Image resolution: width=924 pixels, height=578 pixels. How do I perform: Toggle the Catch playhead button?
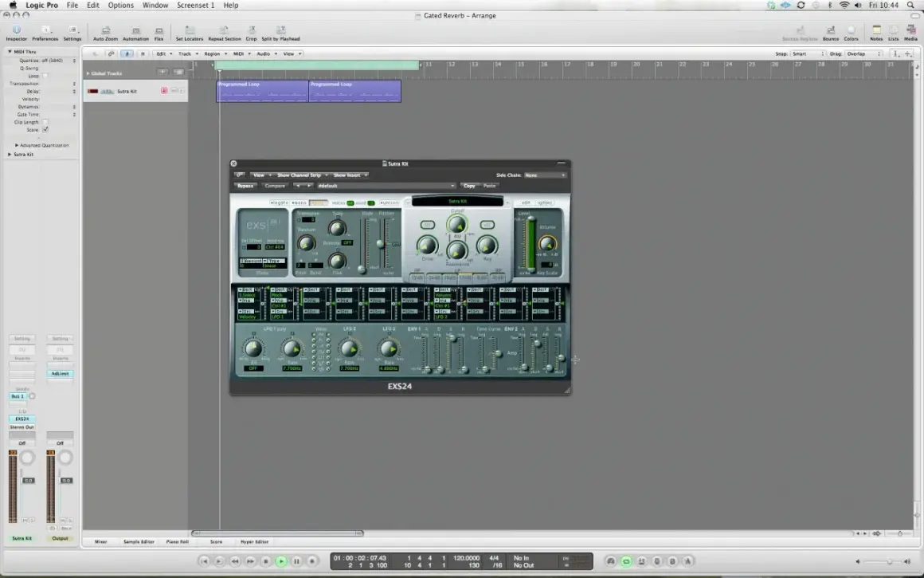[x=127, y=53]
